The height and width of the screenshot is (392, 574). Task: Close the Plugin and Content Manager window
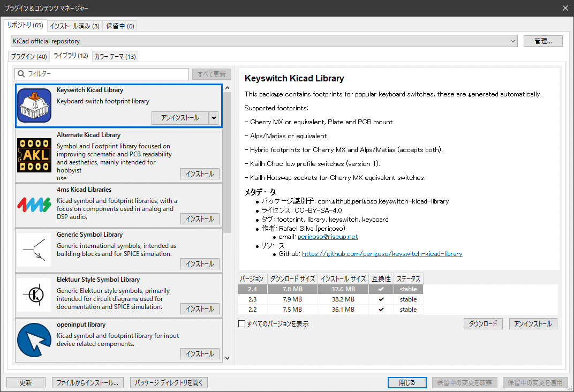point(565,8)
